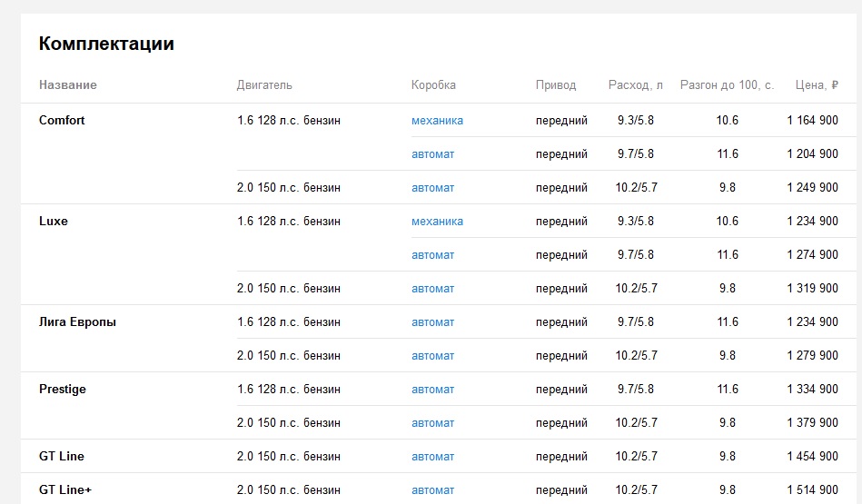Click 'автомат' link priced 1 274 900
862x504 pixels.
[432, 254]
